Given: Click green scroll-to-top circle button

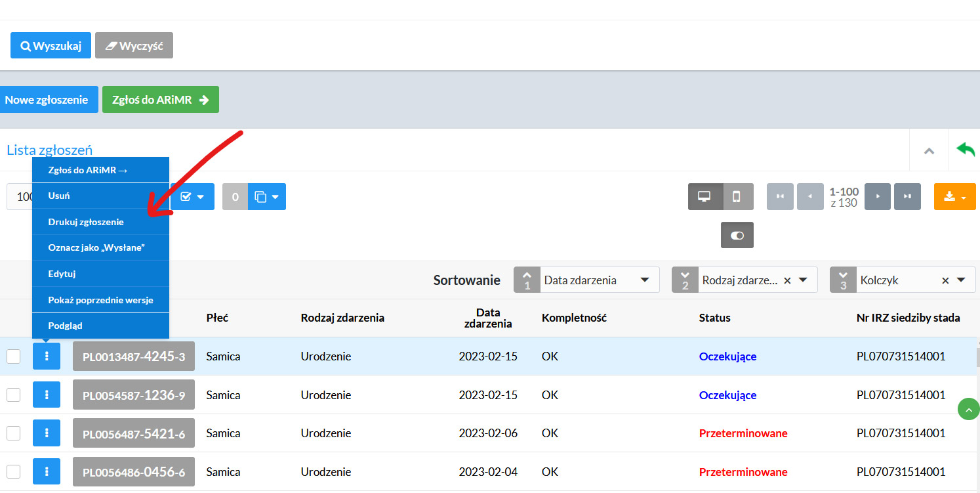Looking at the screenshot, I should (968, 408).
